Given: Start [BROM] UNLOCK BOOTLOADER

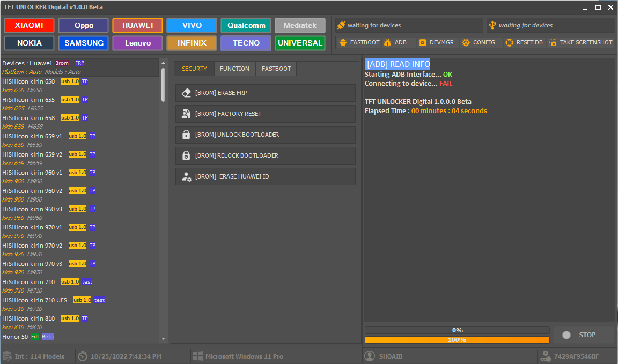Looking at the screenshot, I should tap(265, 135).
